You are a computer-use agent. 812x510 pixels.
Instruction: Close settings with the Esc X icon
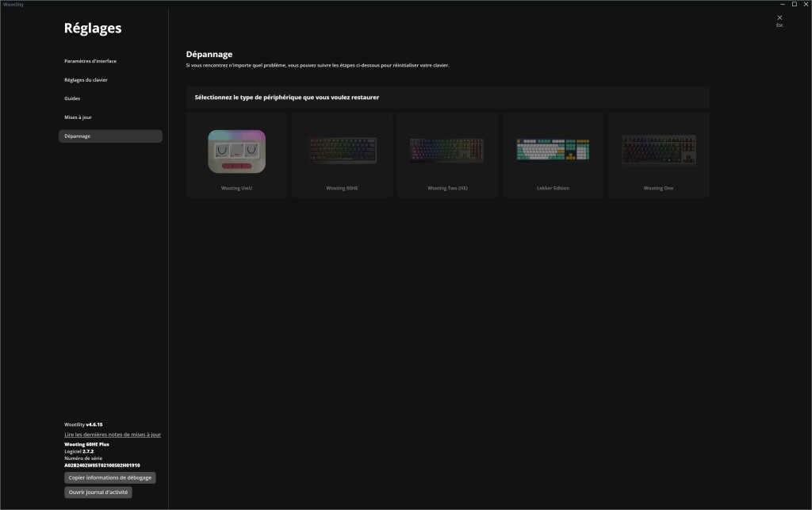click(779, 20)
